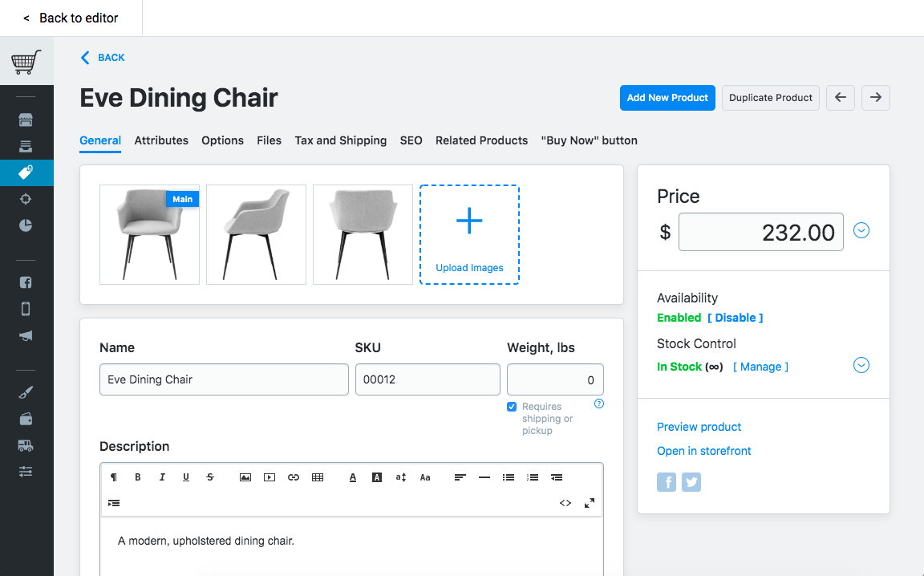The image size is (924, 576).
Task: Open the Orders section in the sidebar
Action: pyautogui.click(x=26, y=145)
